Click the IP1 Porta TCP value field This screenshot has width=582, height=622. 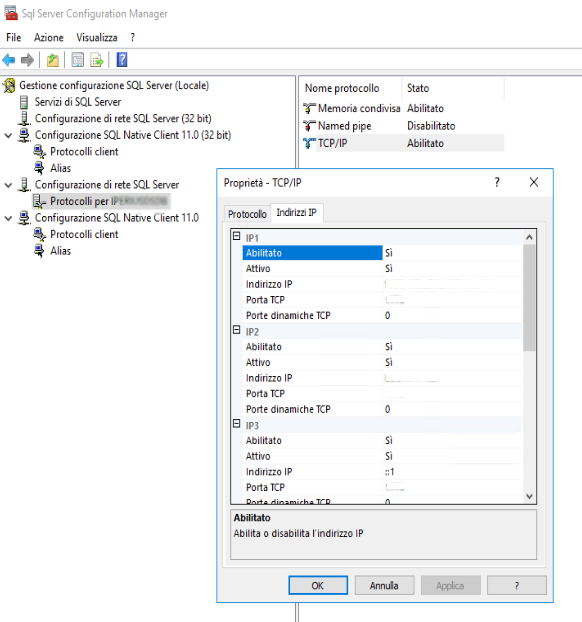click(x=453, y=300)
